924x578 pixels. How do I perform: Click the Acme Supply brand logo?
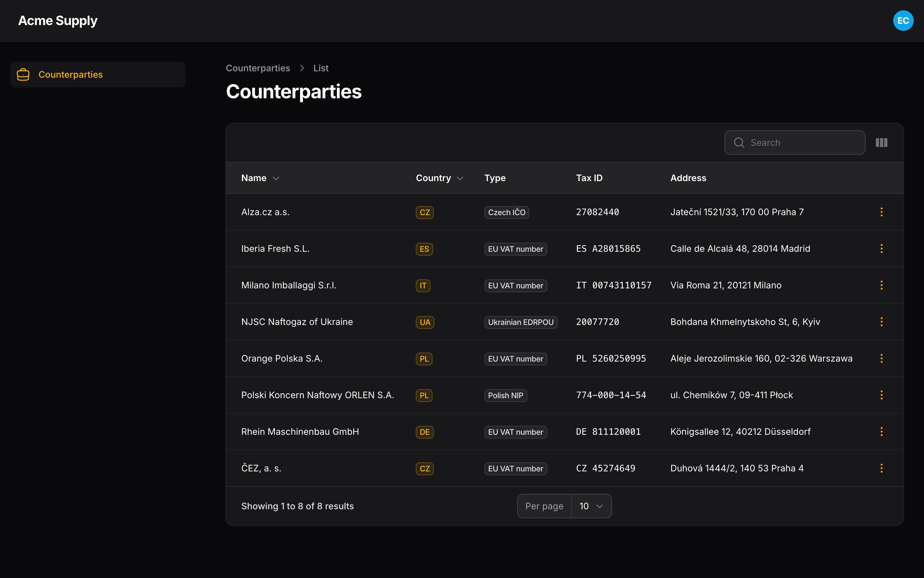point(58,21)
